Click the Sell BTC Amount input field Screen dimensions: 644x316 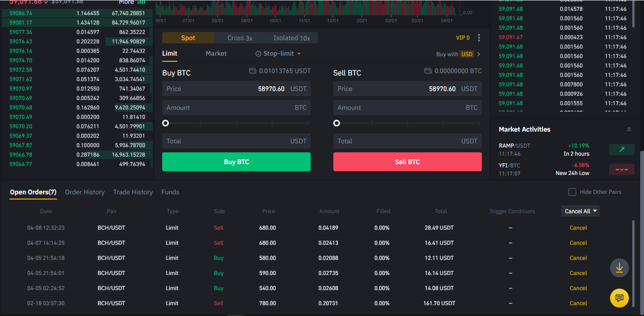(407, 108)
